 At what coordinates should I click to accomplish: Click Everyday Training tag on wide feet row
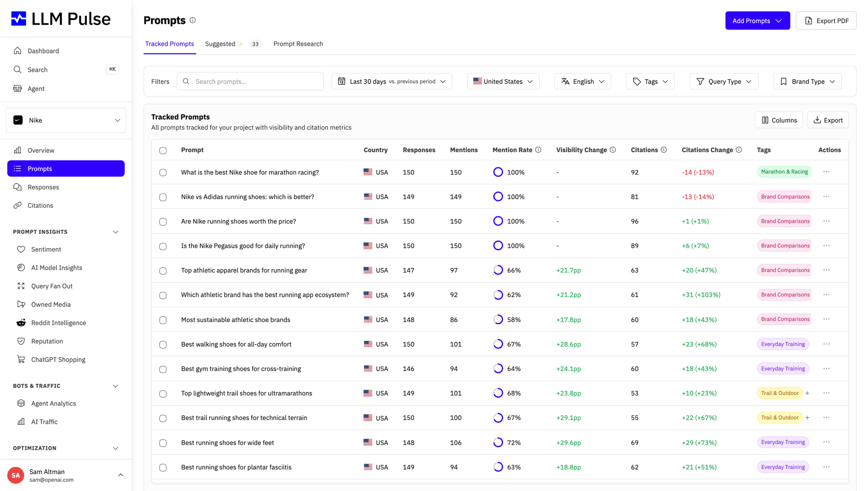(x=783, y=442)
